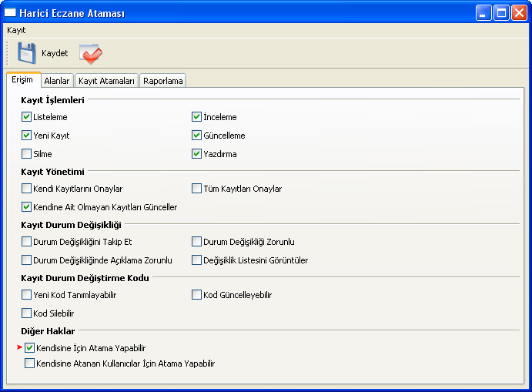Image resolution: width=532 pixels, height=392 pixels.
Task: Tick the Değişiklik Listesini Görüntüler checkbox
Action: [196, 260]
